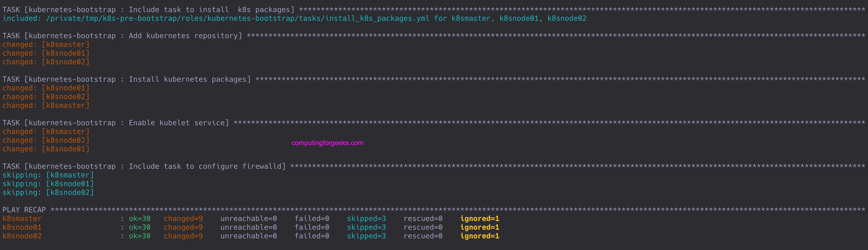Screen dimensions: 868x250
Task: Click the k8snode02 host name in recap
Action: (x=22, y=236)
